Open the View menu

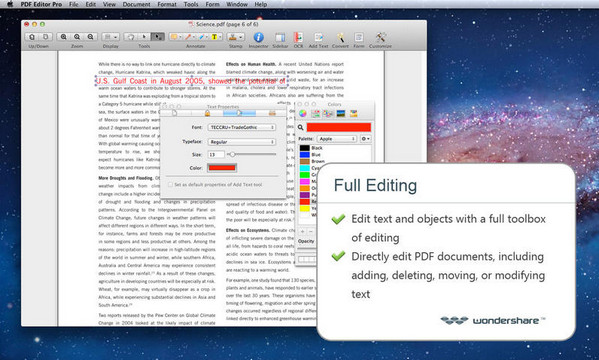[109, 4]
